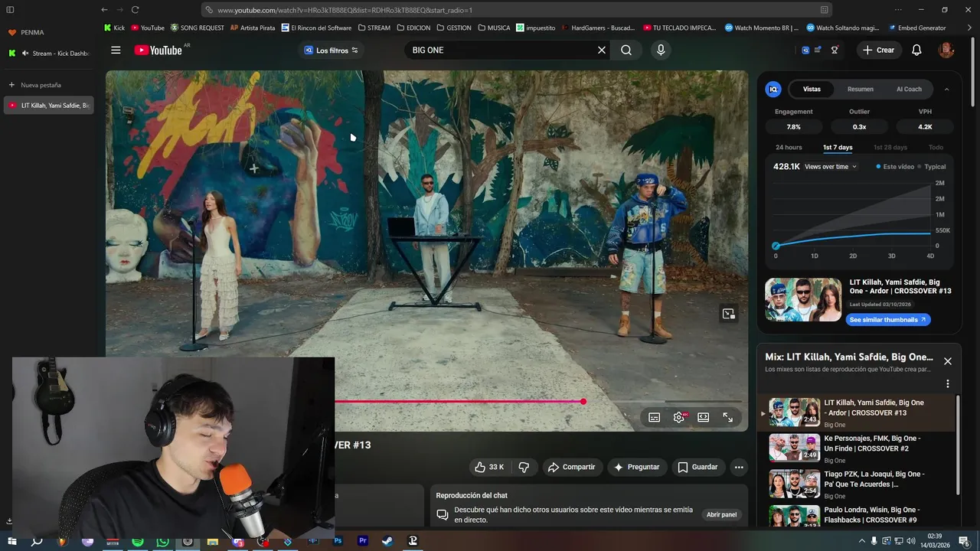The image size is (980, 551).
Task: Click See similar thumbnails link
Action: [888, 320]
